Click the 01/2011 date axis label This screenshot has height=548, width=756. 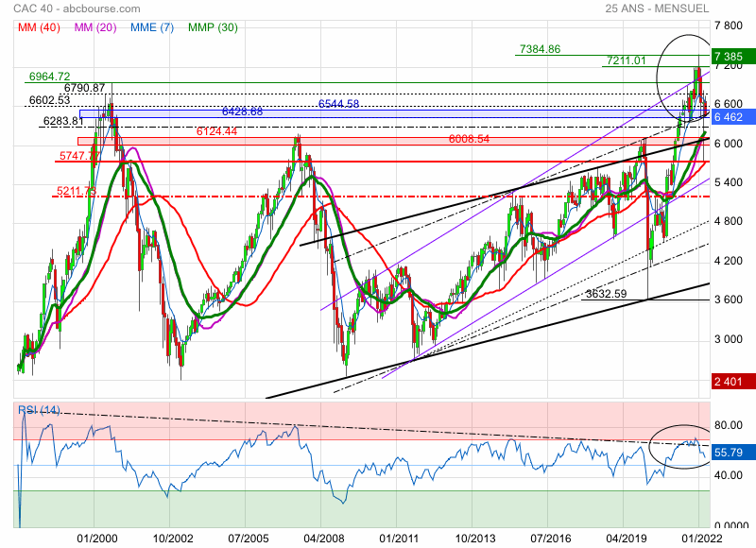399,539
